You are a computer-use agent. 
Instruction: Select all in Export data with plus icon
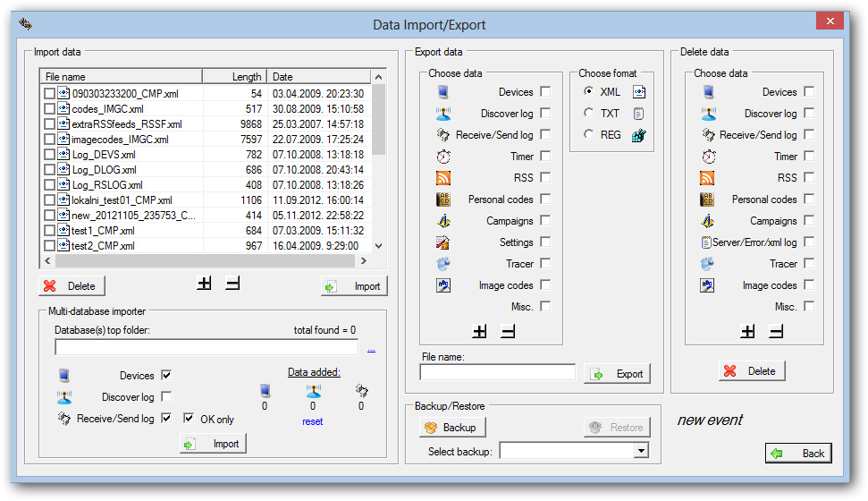click(x=479, y=331)
